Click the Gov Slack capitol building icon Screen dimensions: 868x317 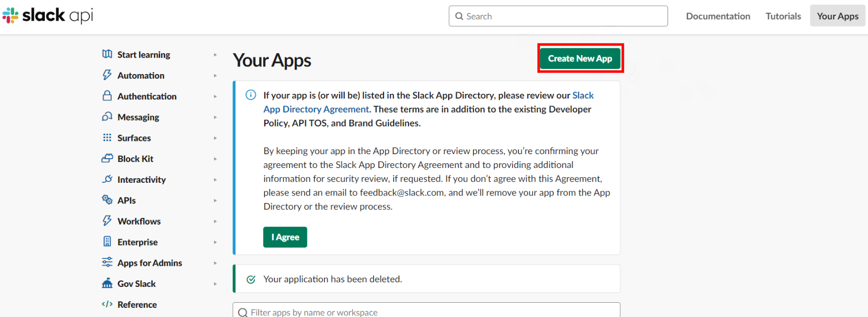pyautogui.click(x=107, y=283)
